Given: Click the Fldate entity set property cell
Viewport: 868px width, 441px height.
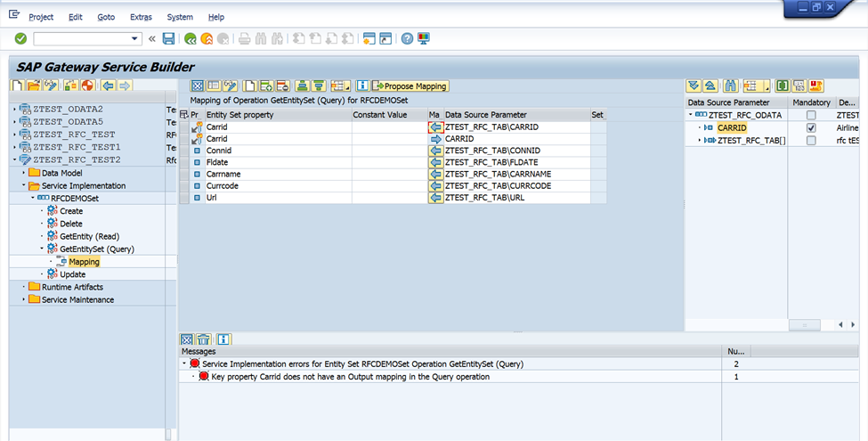Looking at the screenshot, I should point(279,162).
